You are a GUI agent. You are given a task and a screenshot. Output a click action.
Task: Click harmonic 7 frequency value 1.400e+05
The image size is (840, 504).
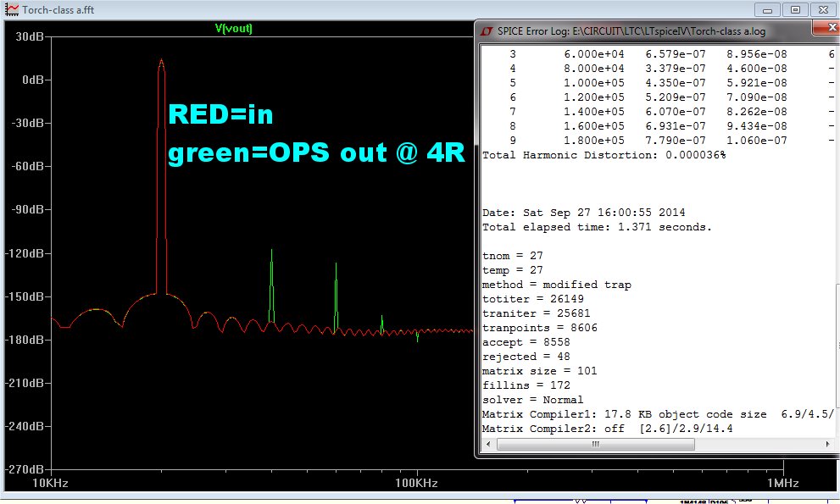(593, 112)
